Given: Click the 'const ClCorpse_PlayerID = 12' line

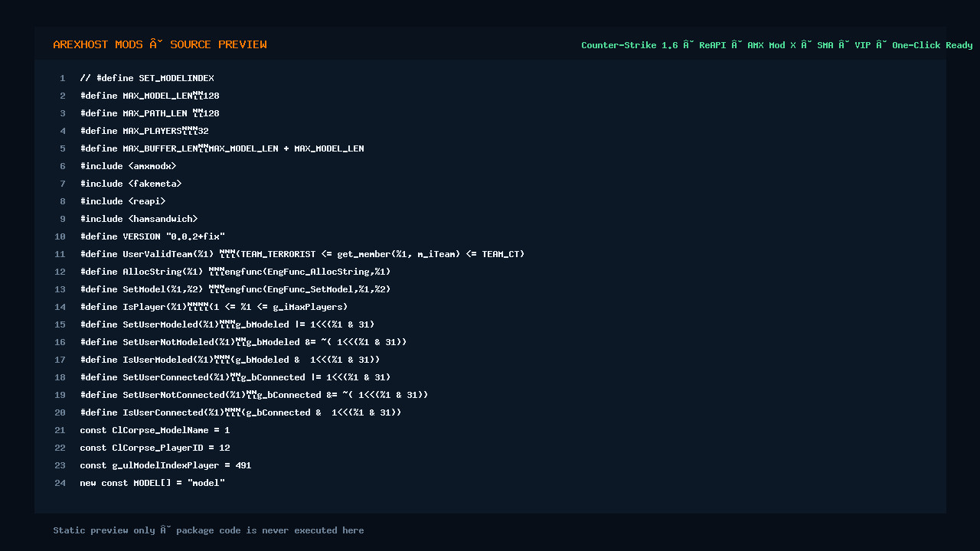Looking at the screenshot, I should [x=155, y=448].
